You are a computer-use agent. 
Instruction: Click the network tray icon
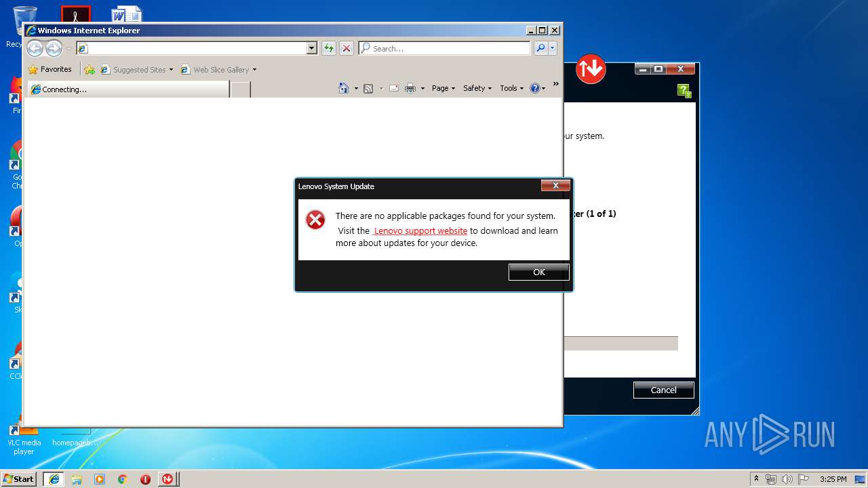tap(771, 479)
